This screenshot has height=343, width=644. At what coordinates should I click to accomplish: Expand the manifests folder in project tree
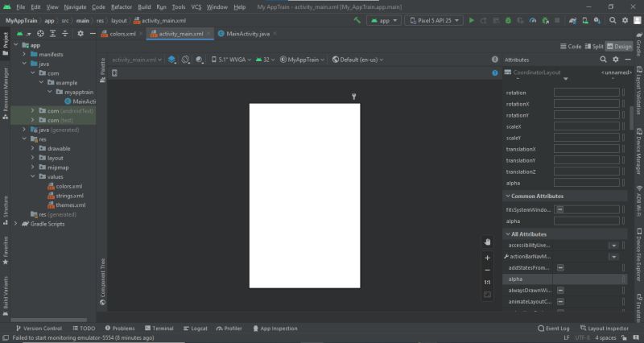[24, 54]
